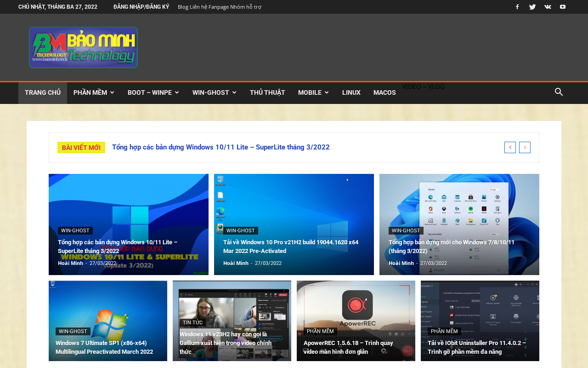Viewport: 588px width, 368px height.
Task: Click the Bài Viết Mới label
Action: tap(81, 147)
